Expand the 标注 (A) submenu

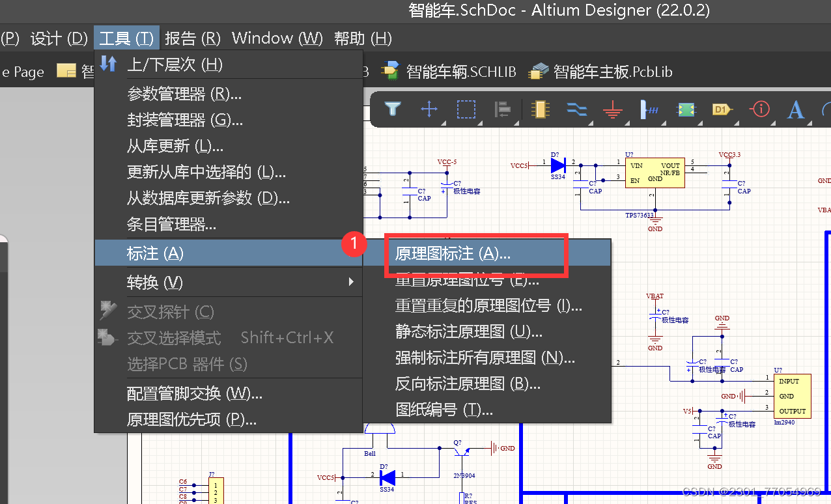click(x=229, y=253)
